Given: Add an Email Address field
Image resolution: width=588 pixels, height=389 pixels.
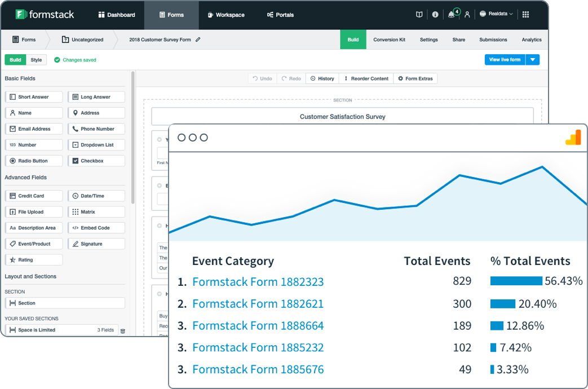Looking at the screenshot, I should [x=34, y=129].
